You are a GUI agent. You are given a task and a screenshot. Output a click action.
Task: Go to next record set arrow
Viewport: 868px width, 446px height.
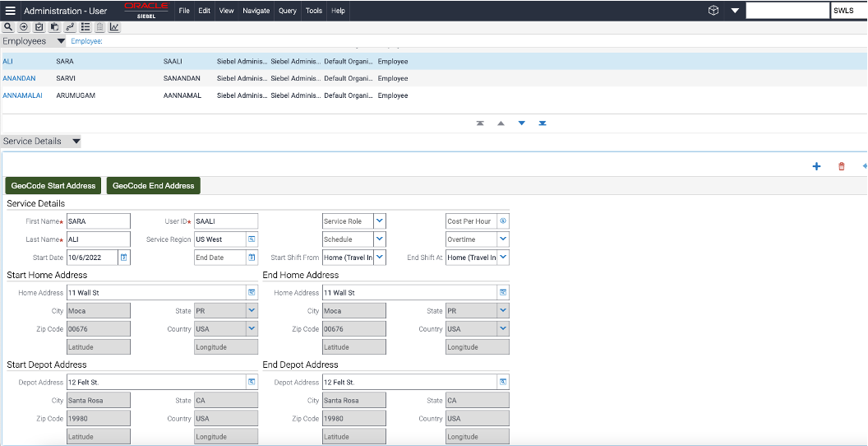[x=521, y=123]
